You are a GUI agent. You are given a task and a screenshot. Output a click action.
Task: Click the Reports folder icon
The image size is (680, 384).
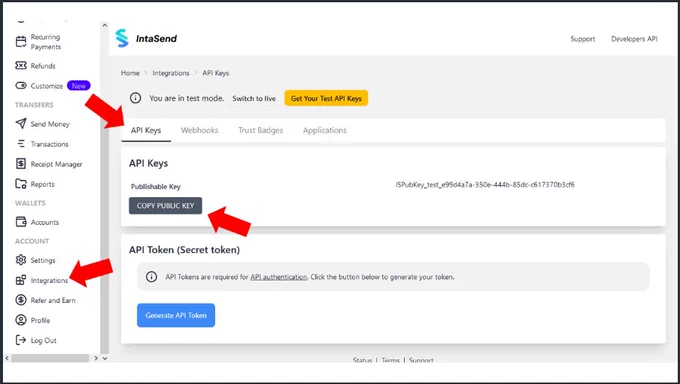point(21,184)
